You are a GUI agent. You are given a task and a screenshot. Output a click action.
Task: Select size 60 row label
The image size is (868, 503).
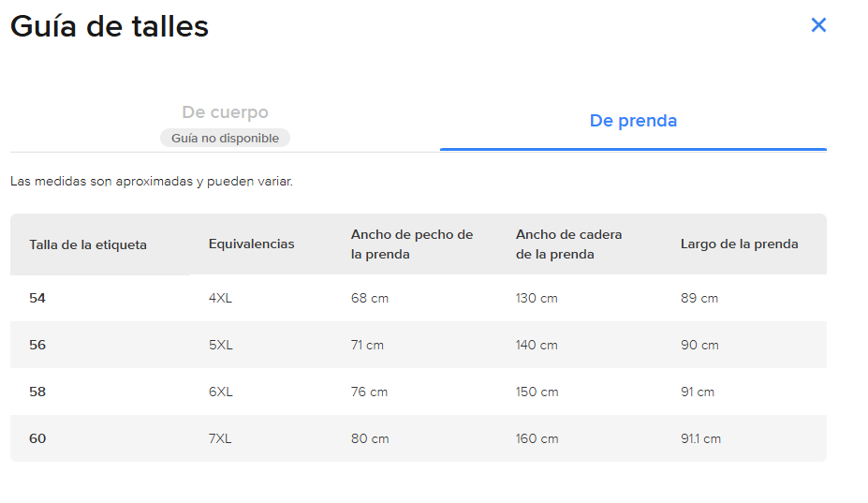point(37,438)
